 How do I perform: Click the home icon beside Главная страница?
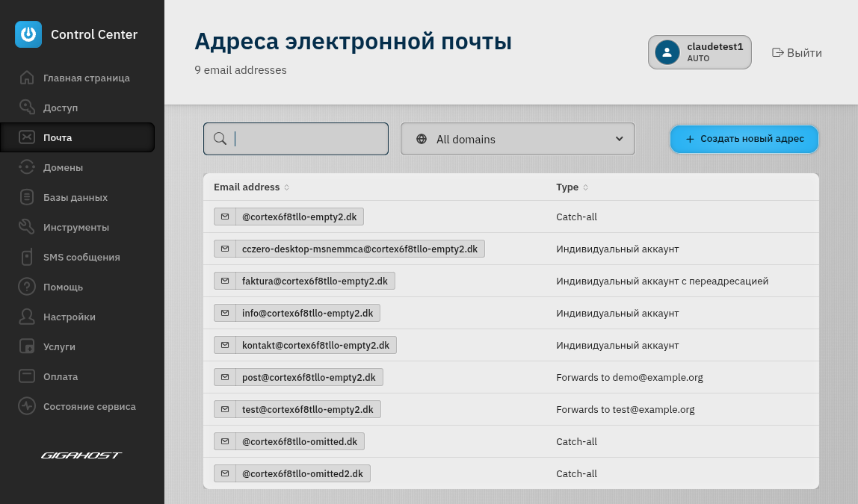tap(27, 78)
